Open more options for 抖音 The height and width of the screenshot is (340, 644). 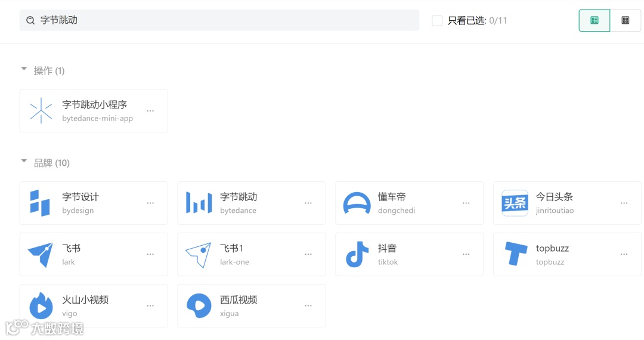point(466,255)
